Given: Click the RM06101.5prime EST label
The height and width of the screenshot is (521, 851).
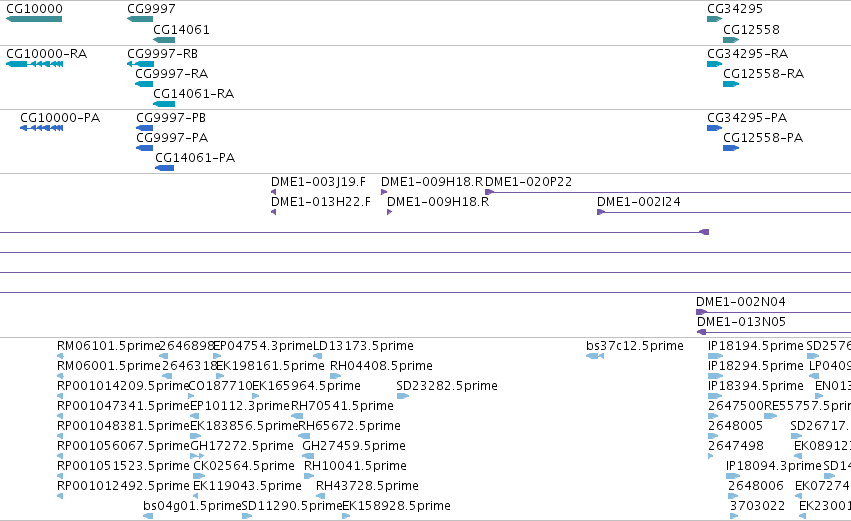Looking at the screenshot, I should click(x=109, y=346).
